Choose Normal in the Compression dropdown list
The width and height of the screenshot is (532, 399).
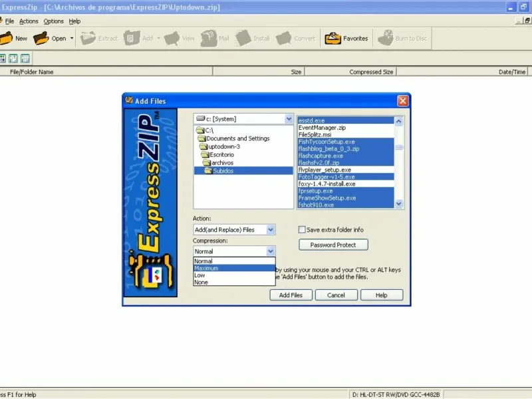tap(234, 261)
